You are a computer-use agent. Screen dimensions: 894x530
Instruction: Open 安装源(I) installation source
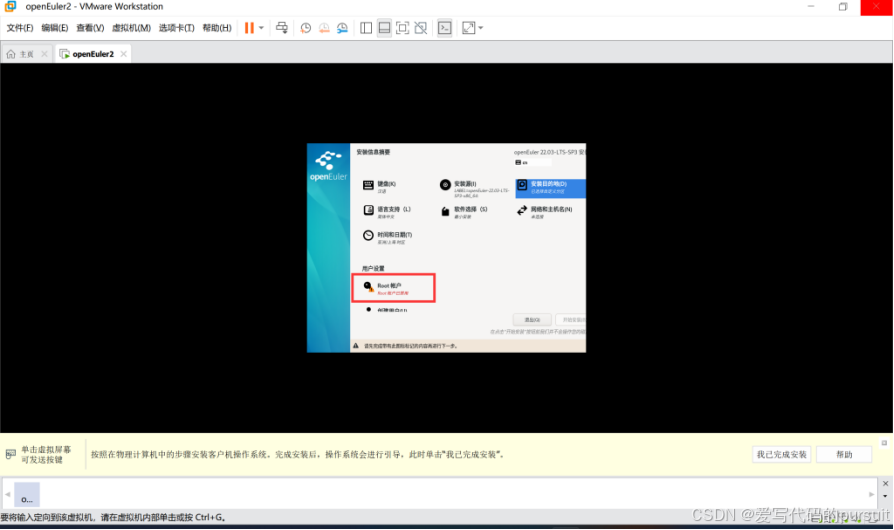474,188
